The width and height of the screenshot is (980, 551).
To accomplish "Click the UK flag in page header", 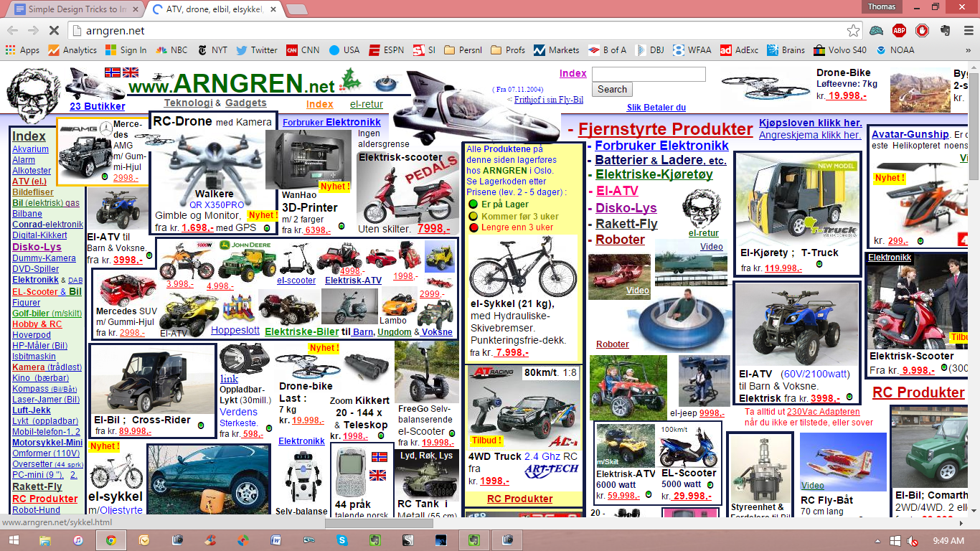I will point(131,72).
